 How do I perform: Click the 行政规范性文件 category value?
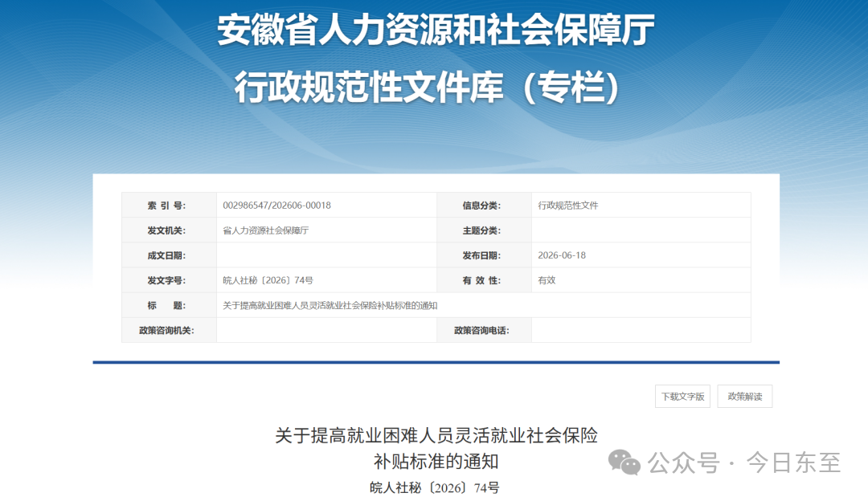(568, 205)
